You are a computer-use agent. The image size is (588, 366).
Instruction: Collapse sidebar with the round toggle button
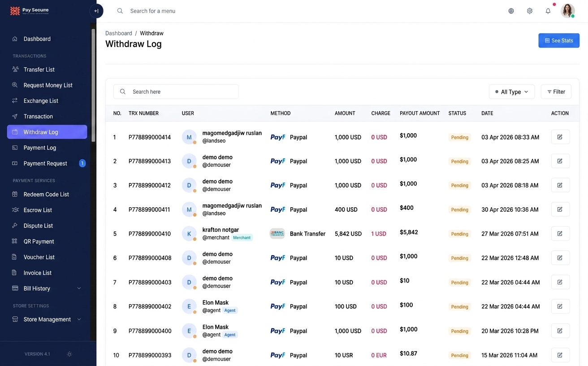pos(96,11)
